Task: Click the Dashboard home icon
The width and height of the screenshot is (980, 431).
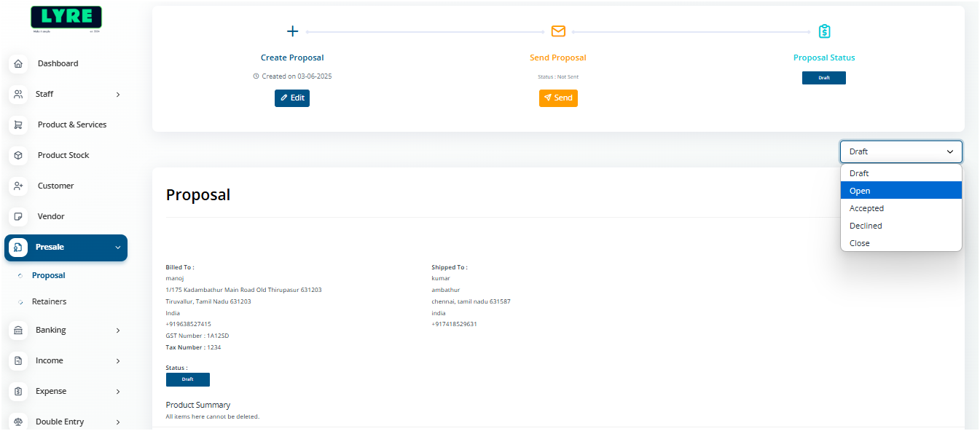Action: tap(18, 63)
